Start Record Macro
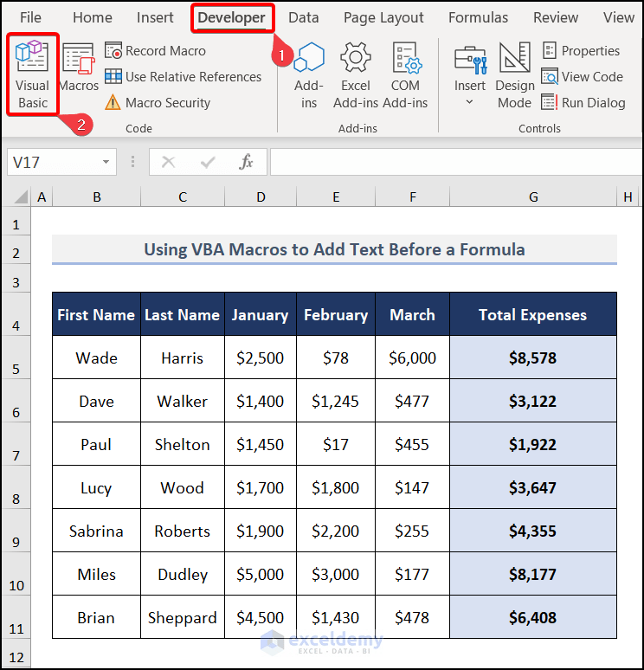 [156, 51]
